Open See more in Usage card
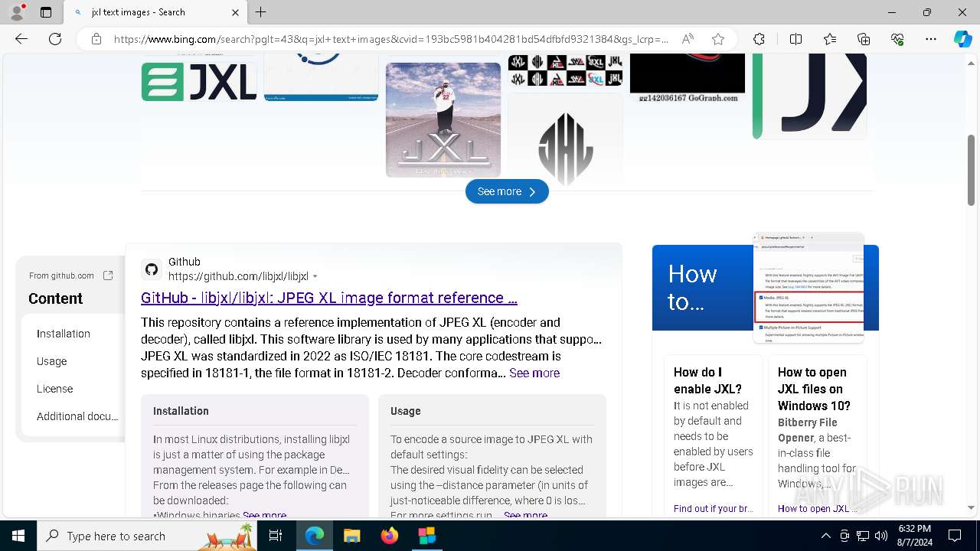Image resolution: width=980 pixels, height=551 pixels. pos(525,515)
